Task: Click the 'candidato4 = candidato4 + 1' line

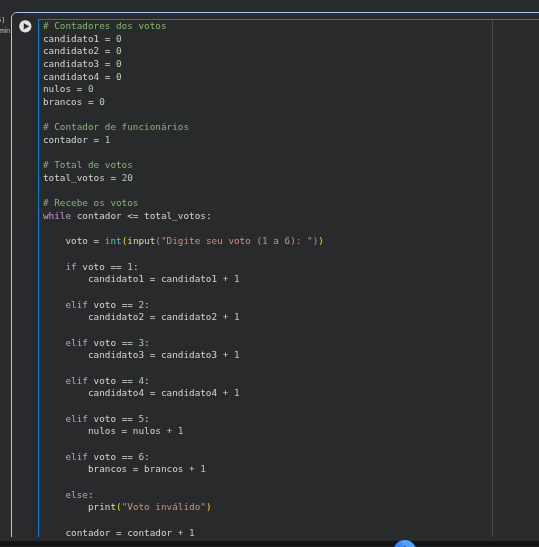Action: [x=164, y=393]
